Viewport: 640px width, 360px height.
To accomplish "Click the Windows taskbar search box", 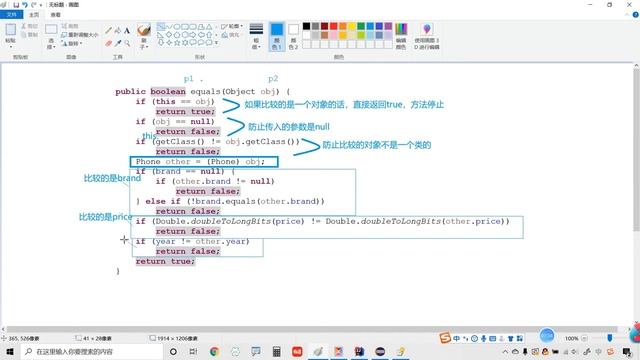I will pyautogui.click(x=91, y=351).
